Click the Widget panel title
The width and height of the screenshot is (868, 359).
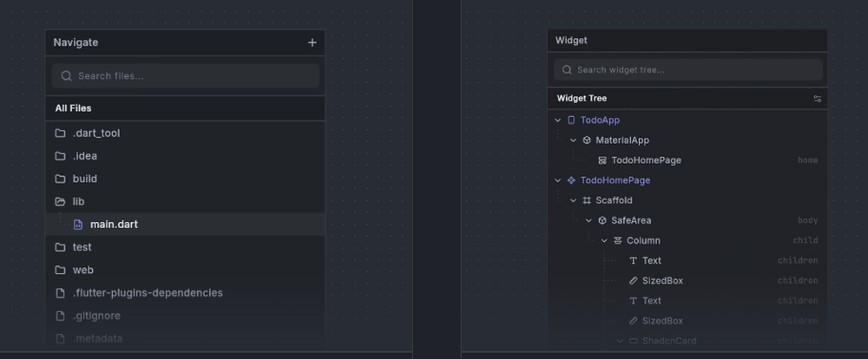tap(571, 41)
